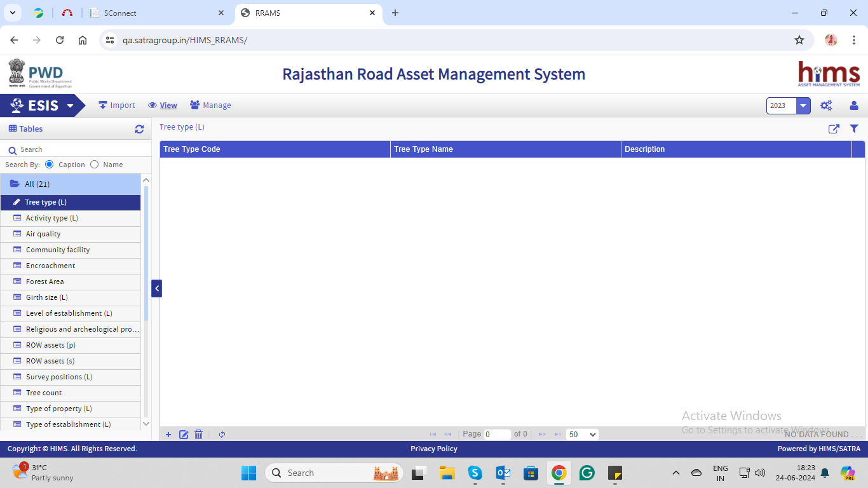Sort by Tree Type Code column
Screen dimensions: 868x488
[275, 149]
